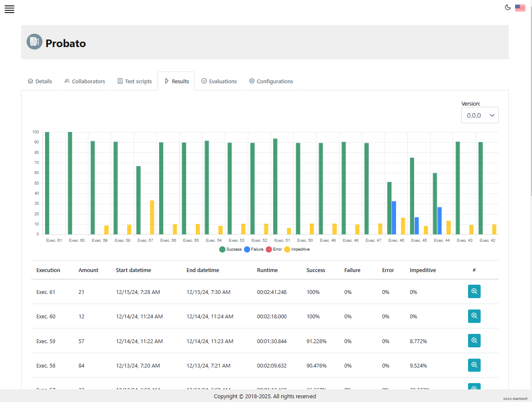Click the Results tab
532x402 pixels.
click(176, 81)
